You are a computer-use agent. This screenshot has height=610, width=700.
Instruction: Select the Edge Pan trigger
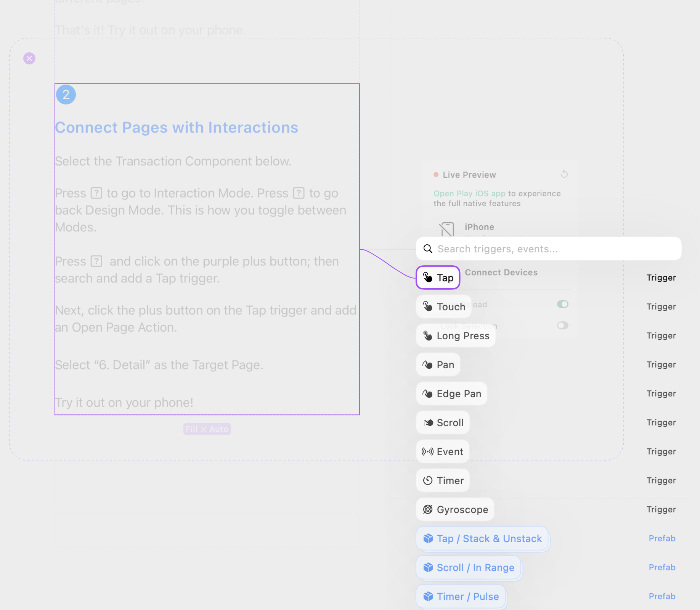(x=451, y=393)
